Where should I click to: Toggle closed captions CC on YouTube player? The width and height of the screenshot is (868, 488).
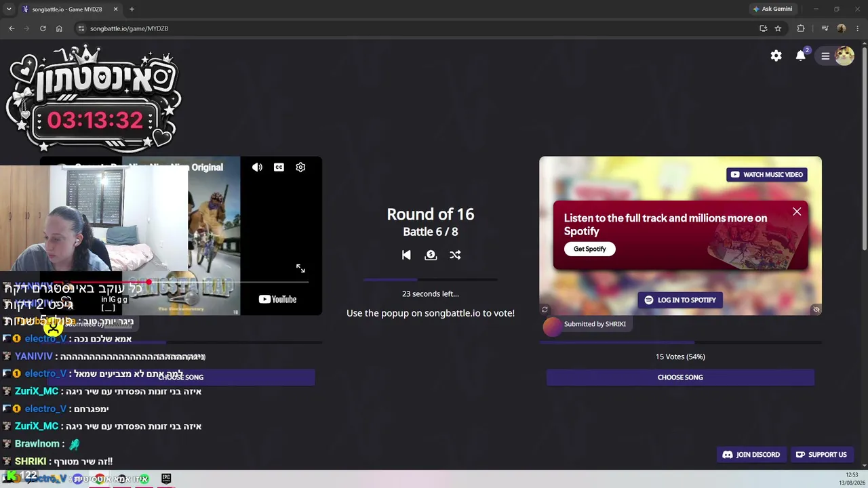(279, 167)
